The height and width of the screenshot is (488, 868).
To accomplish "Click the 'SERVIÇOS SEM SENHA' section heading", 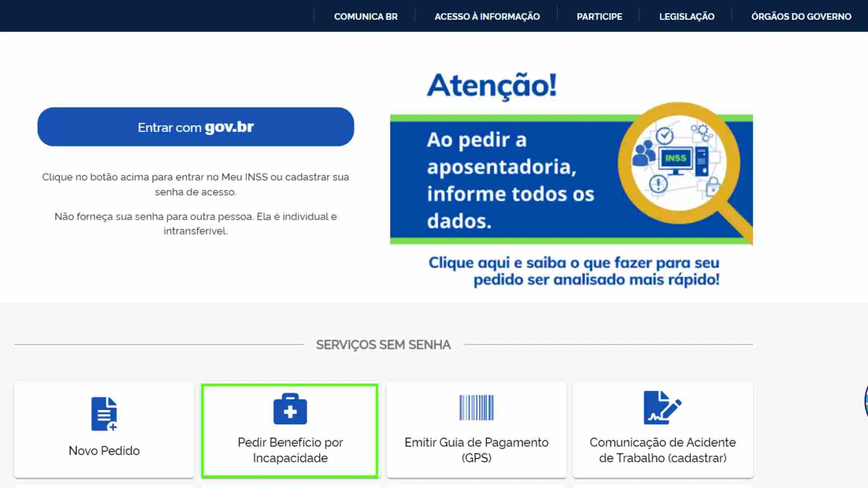I will coord(383,345).
